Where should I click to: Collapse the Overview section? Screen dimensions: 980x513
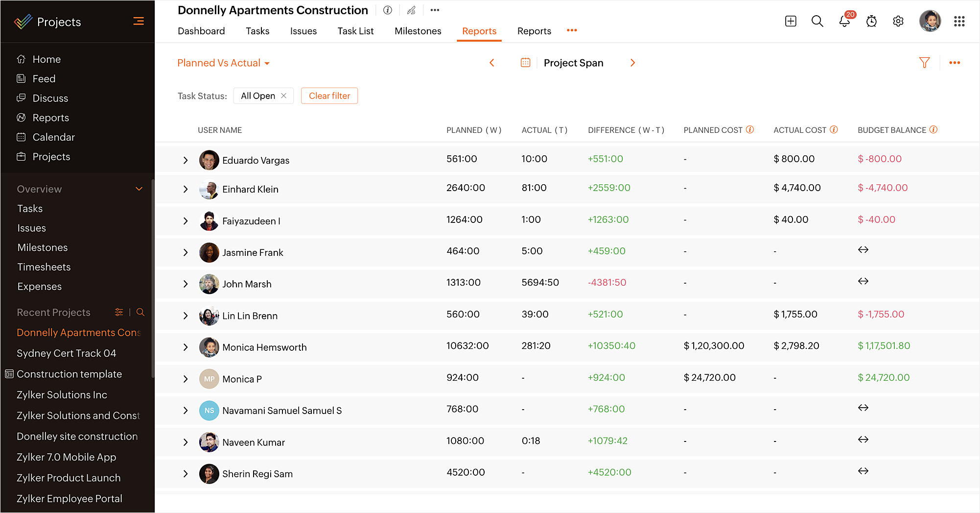coord(139,189)
